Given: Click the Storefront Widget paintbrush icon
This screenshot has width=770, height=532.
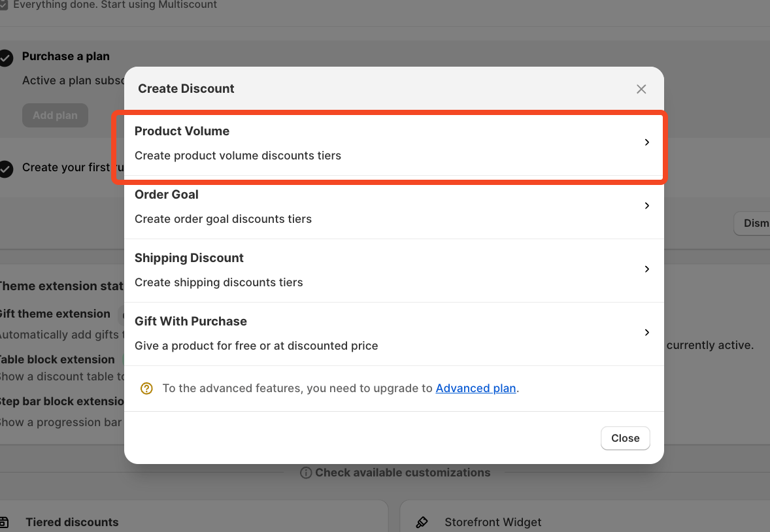Looking at the screenshot, I should (422, 522).
